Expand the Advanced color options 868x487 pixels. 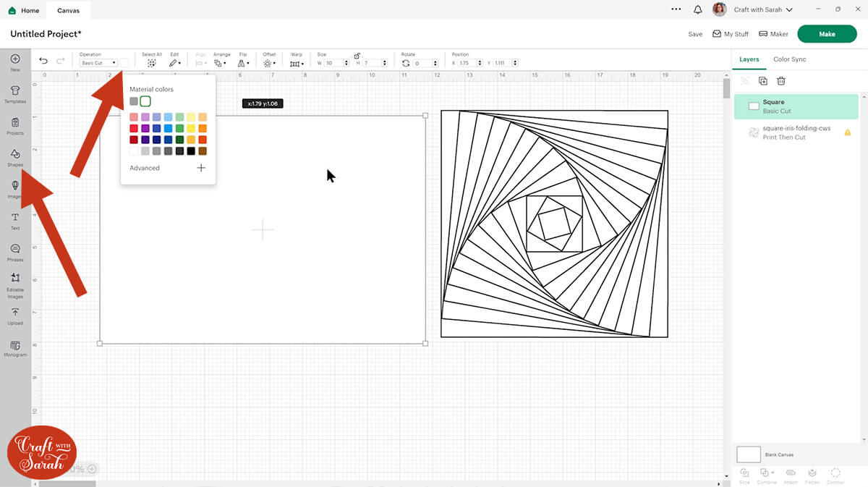[200, 168]
